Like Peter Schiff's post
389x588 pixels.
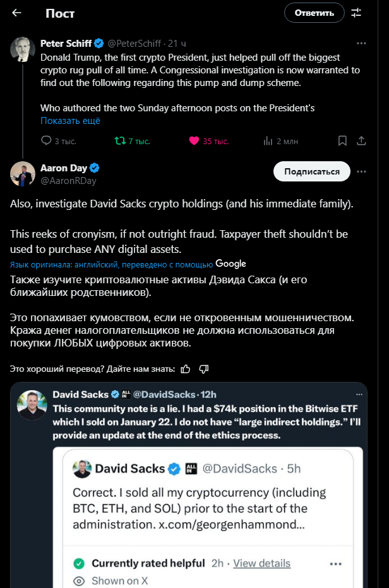click(x=194, y=141)
